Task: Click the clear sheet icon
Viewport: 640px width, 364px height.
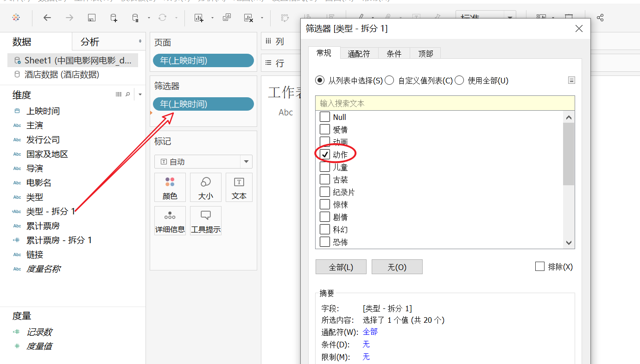Action: point(249,18)
